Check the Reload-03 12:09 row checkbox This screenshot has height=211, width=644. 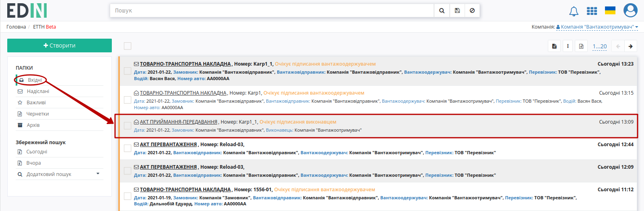point(128,171)
